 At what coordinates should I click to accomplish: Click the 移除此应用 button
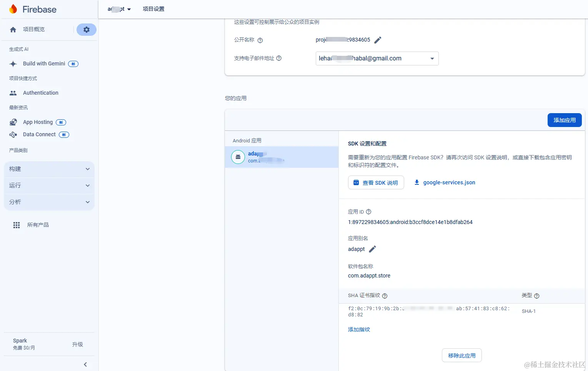pos(462,356)
